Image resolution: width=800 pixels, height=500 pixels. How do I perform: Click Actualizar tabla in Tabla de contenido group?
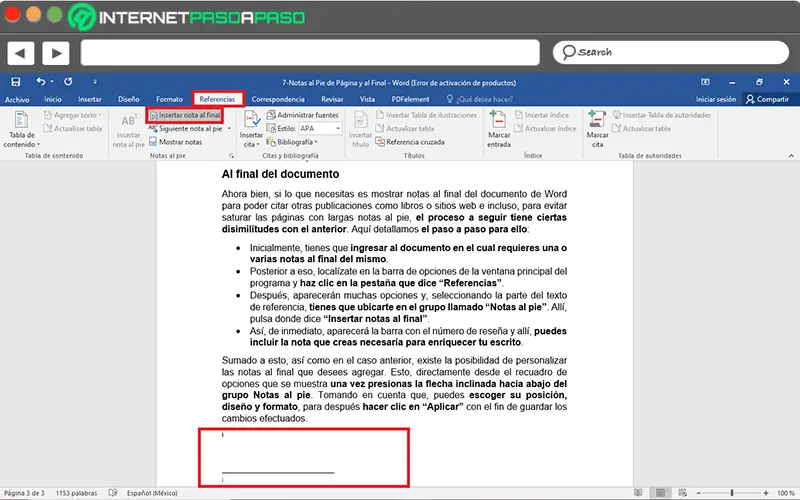73,129
